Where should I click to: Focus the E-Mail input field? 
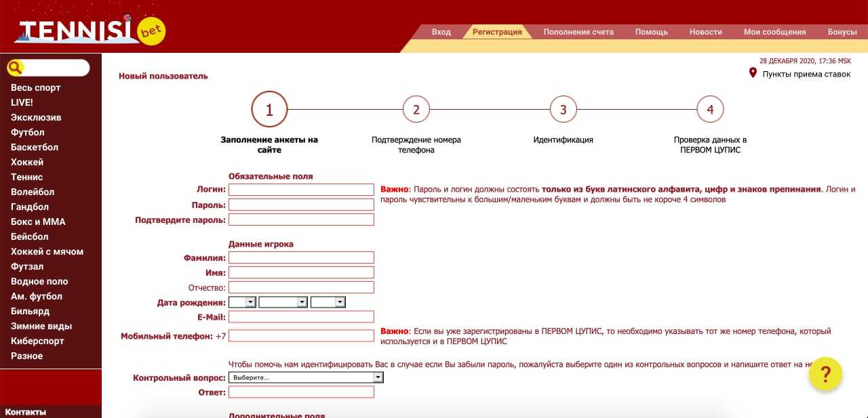point(301,317)
